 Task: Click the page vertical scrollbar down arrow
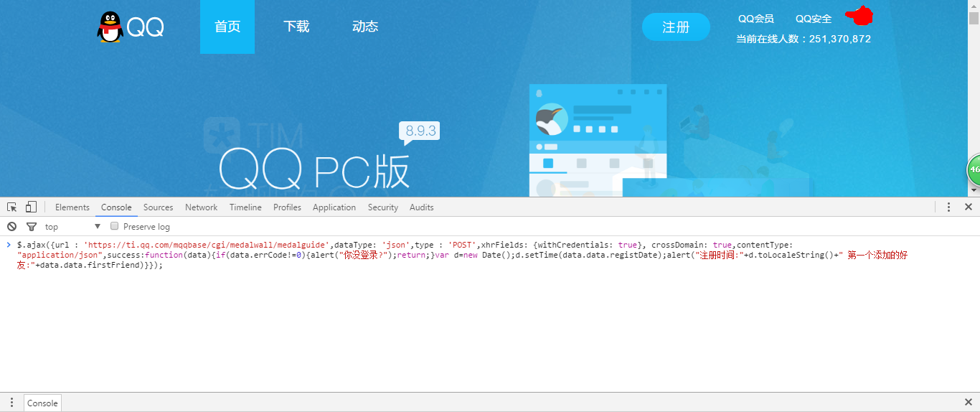pyautogui.click(x=974, y=190)
